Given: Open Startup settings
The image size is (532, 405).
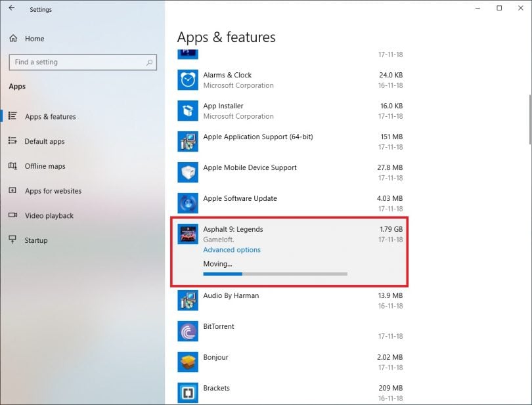Looking at the screenshot, I should tap(35, 240).
